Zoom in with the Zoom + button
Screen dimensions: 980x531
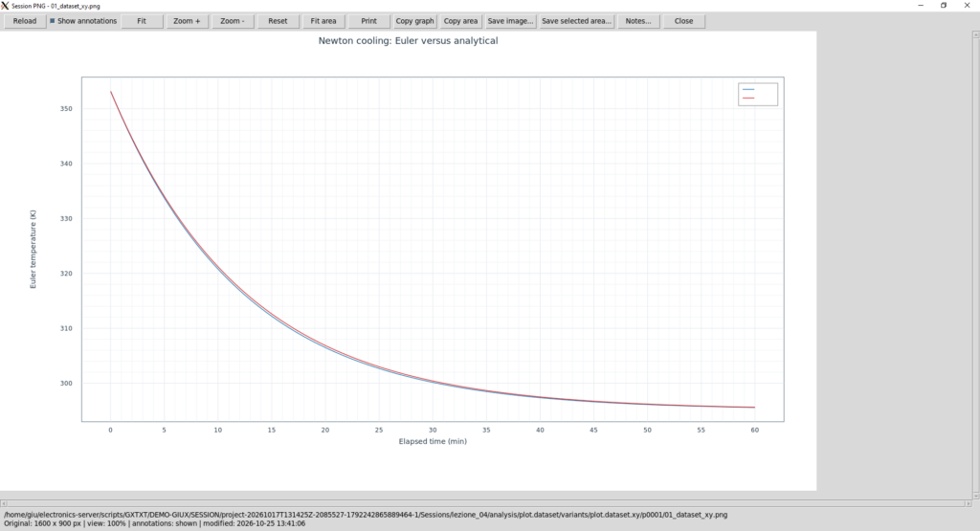(x=187, y=21)
